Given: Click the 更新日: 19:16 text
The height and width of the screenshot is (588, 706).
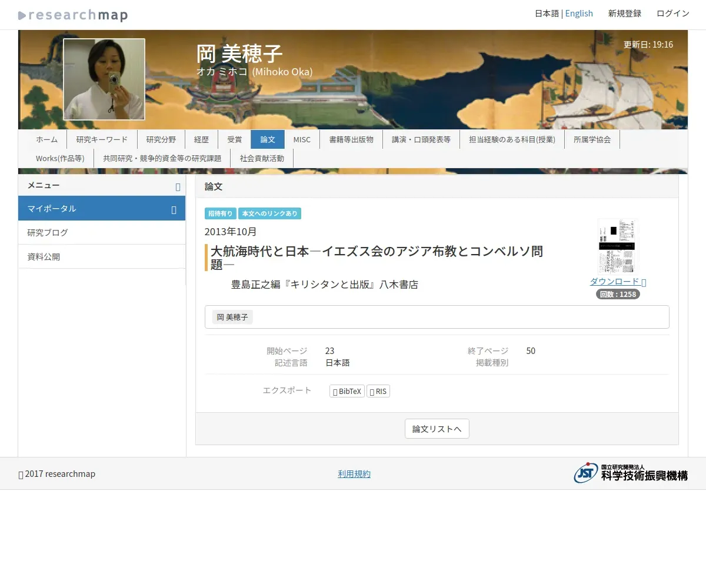Looking at the screenshot, I should tap(648, 45).
